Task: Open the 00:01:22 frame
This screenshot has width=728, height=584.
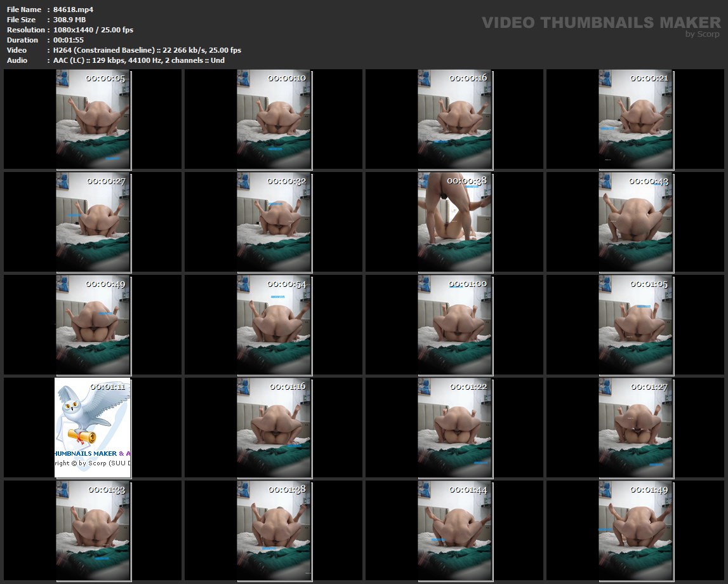Action: 455,427
